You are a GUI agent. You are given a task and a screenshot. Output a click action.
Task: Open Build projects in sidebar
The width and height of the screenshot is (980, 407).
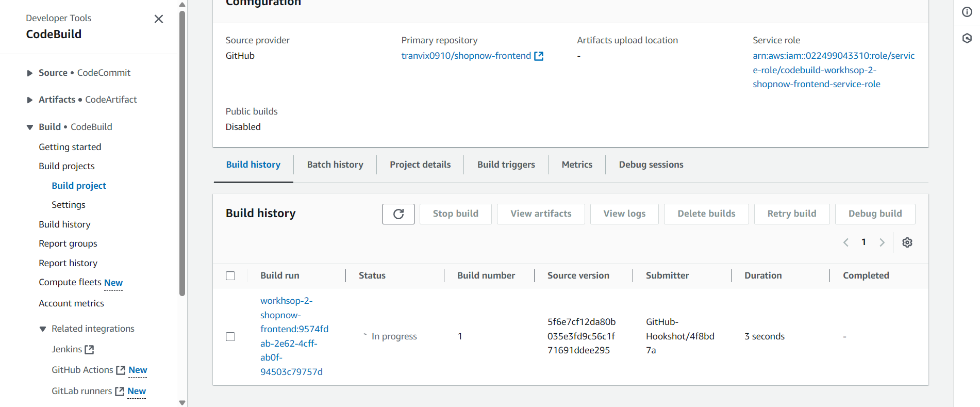67,166
